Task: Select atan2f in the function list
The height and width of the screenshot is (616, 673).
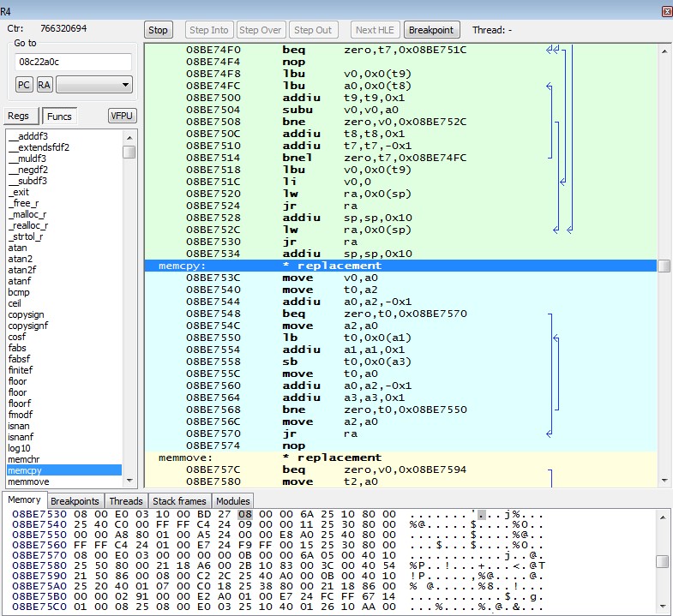Action: [23, 270]
